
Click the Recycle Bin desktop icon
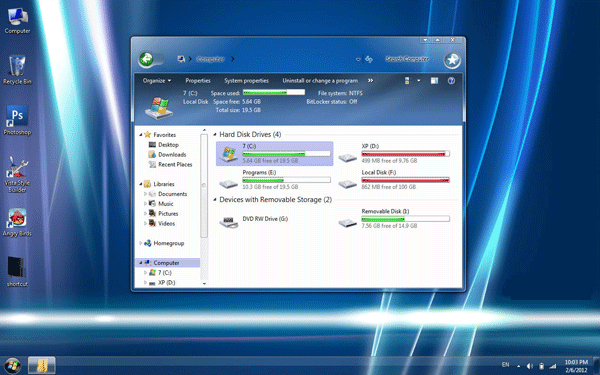(x=17, y=70)
